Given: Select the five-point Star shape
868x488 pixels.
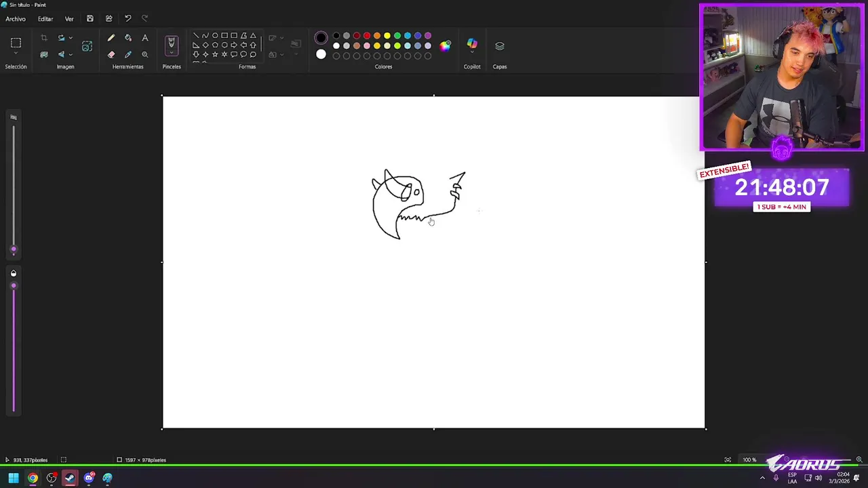Looking at the screenshot, I should tap(215, 55).
